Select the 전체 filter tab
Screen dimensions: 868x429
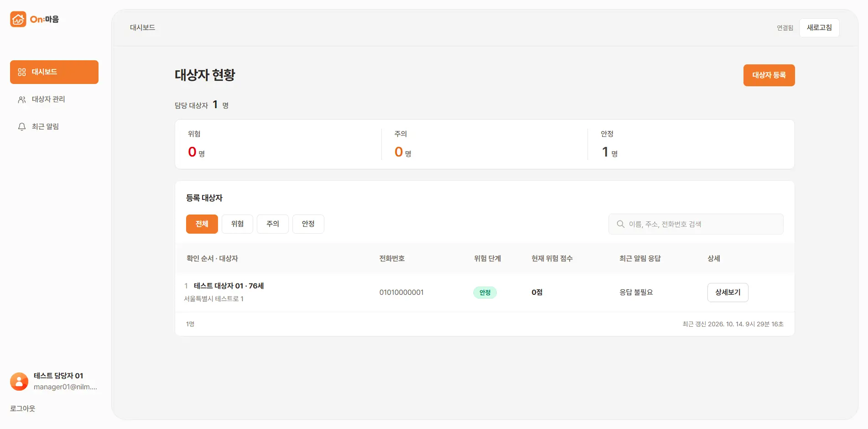click(202, 224)
